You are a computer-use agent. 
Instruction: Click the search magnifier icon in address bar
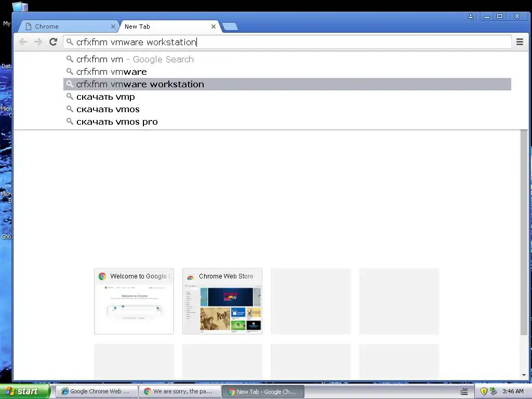pos(70,42)
